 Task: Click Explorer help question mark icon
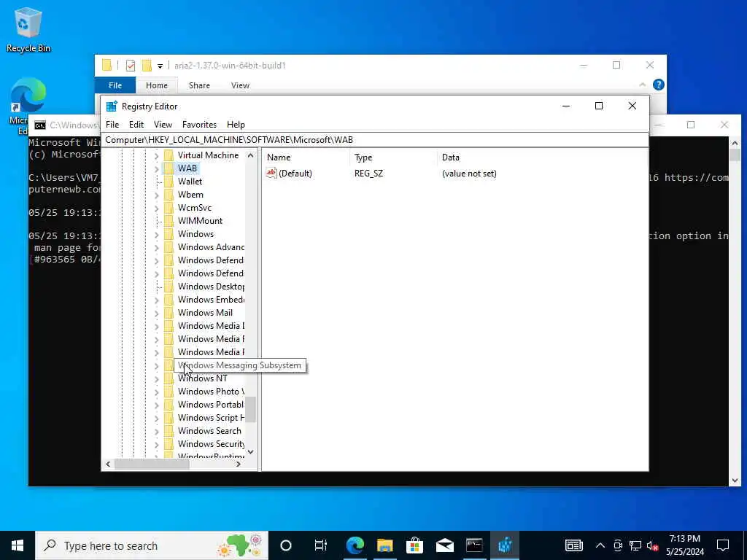click(x=659, y=85)
